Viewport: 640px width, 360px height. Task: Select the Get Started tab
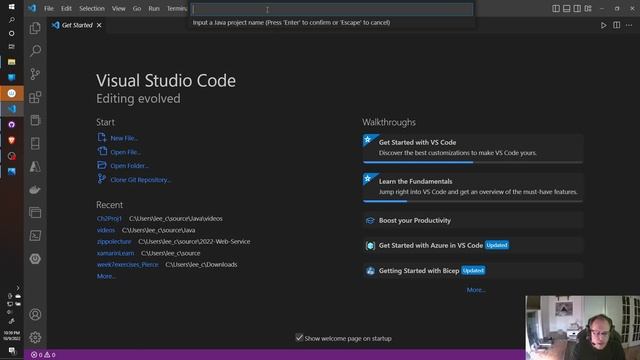pyautogui.click(x=77, y=25)
